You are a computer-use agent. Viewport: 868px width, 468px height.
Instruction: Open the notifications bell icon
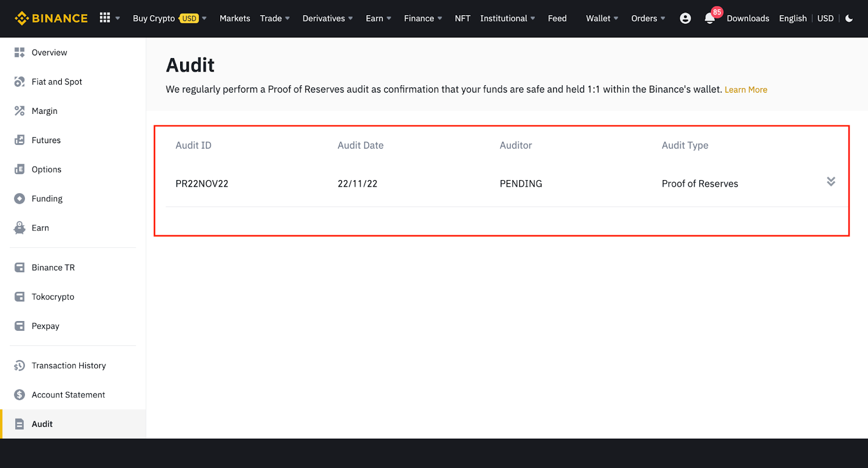point(710,18)
